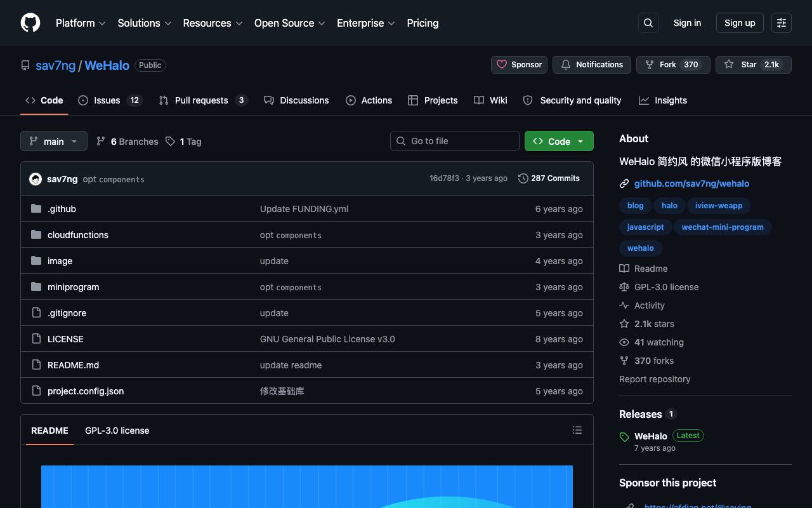Open the Discussions tab
The width and height of the screenshot is (812, 508).
[x=296, y=100]
